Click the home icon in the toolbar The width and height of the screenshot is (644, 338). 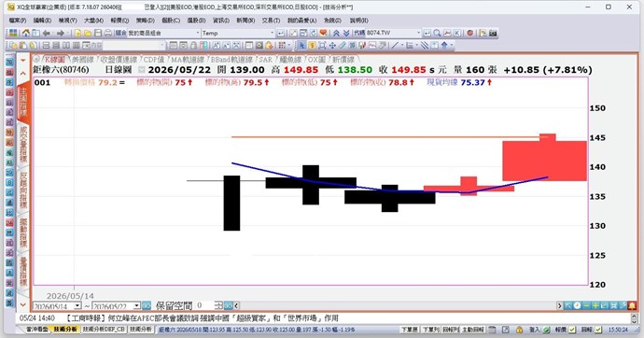coord(26,33)
